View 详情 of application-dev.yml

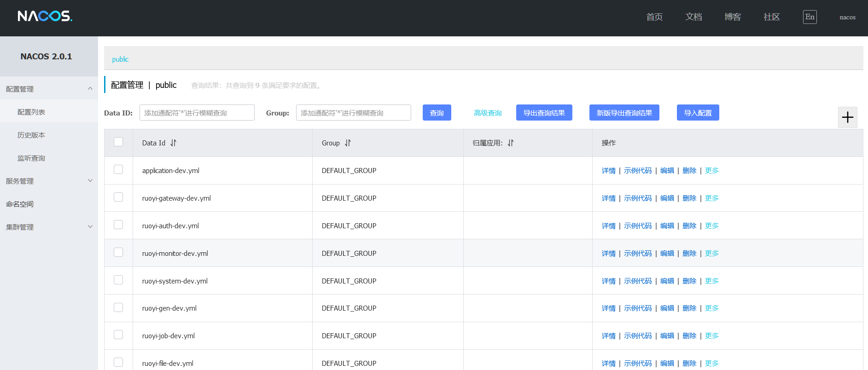[x=608, y=171]
